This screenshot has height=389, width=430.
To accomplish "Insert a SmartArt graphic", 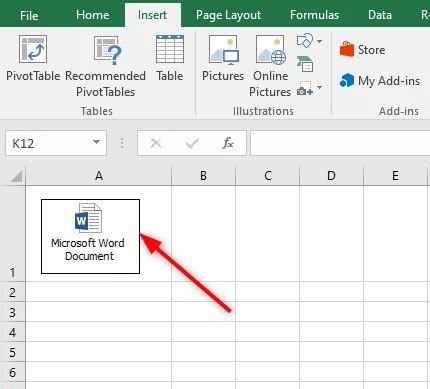I will click(x=305, y=64).
